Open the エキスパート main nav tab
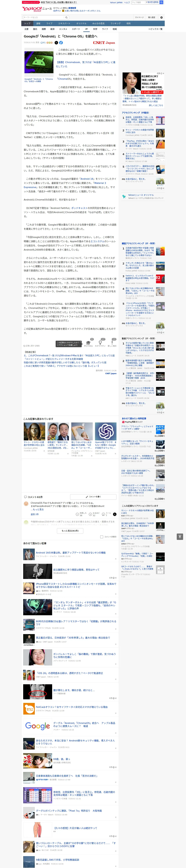This screenshot has height=868, width=186. [x=64, y=24]
